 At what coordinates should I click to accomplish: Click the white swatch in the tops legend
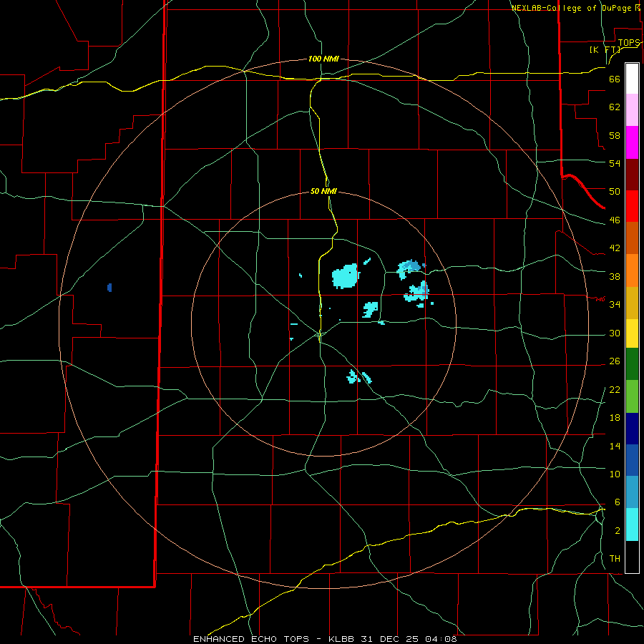[x=632, y=79]
